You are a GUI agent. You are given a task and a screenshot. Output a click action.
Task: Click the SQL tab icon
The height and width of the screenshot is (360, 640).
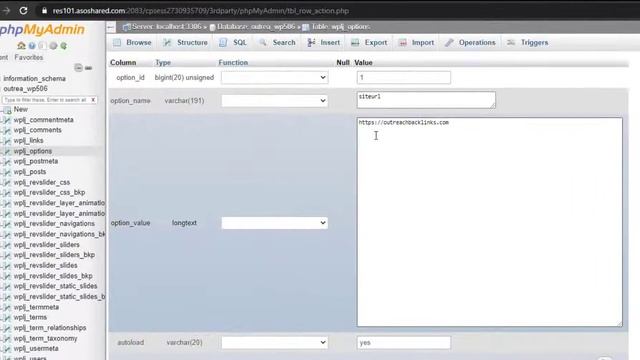[223, 42]
